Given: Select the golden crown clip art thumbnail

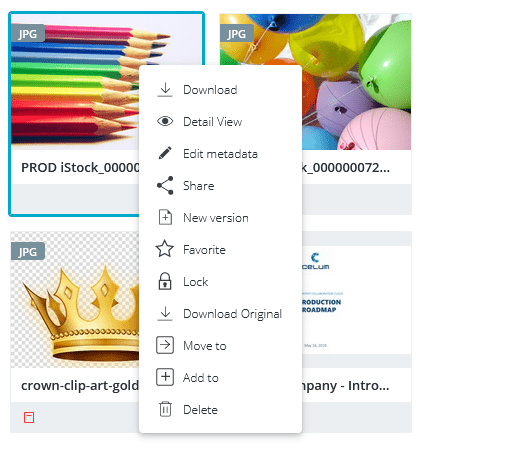Looking at the screenshot, I should [75, 300].
